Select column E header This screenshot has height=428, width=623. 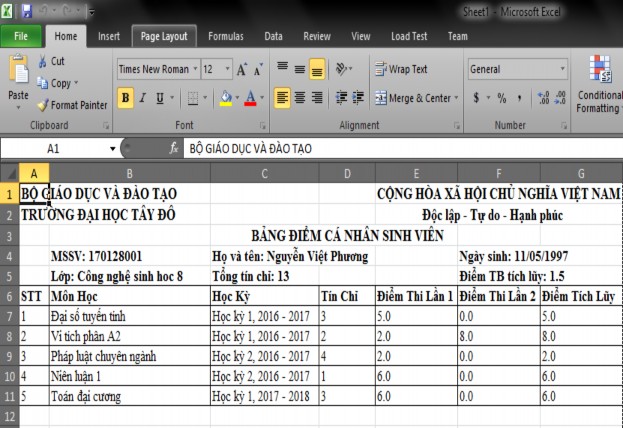click(416, 173)
